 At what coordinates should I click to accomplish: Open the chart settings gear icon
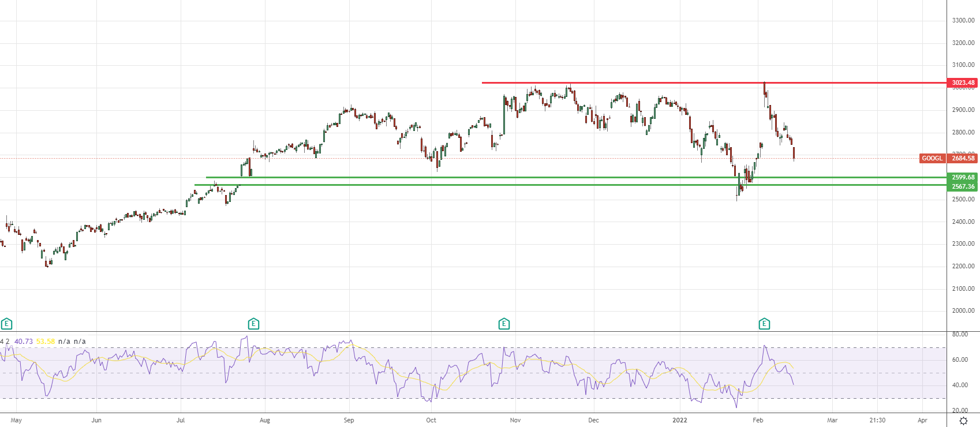pos(963,421)
